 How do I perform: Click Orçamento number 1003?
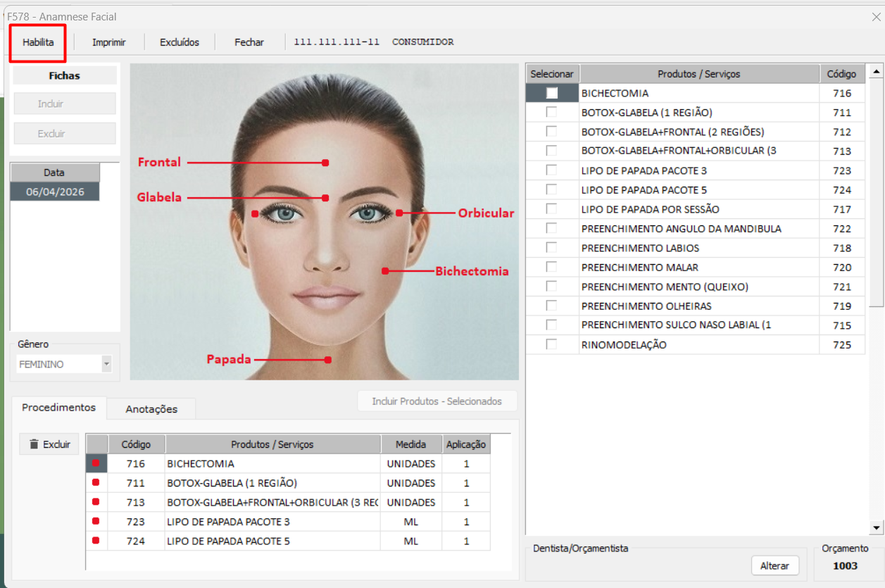point(846,565)
